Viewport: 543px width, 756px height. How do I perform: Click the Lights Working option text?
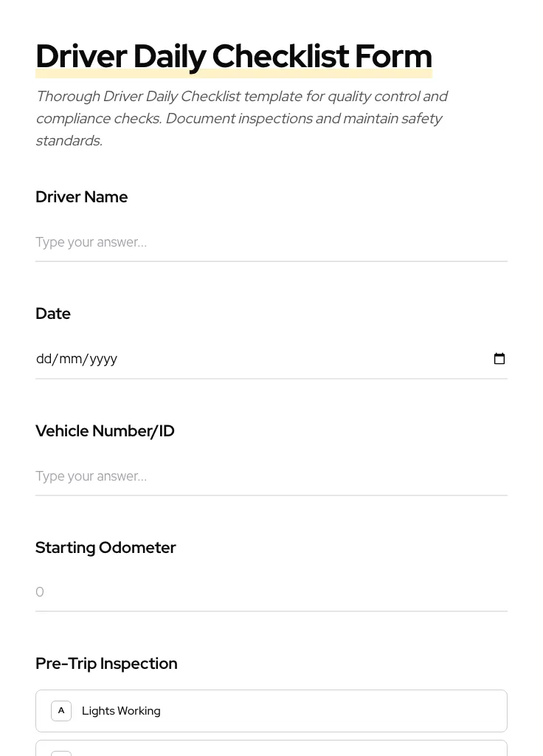pyautogui.click(x=121, y=710)
